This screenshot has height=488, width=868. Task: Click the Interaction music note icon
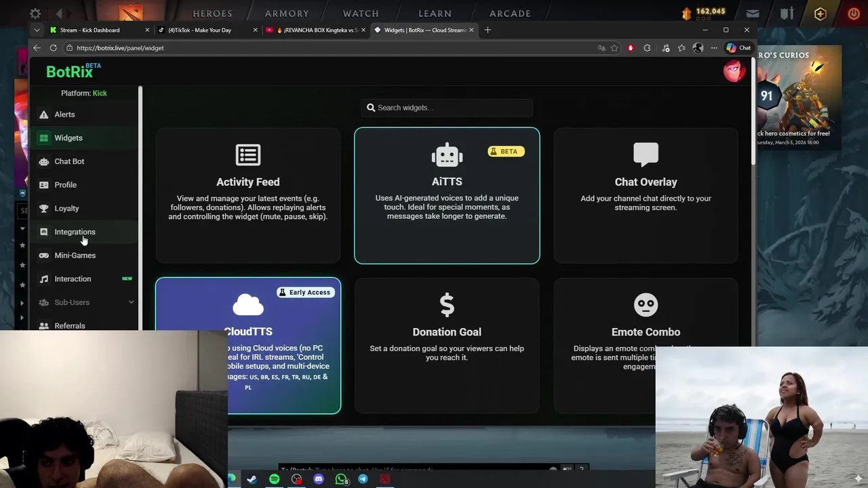[44, 279]
